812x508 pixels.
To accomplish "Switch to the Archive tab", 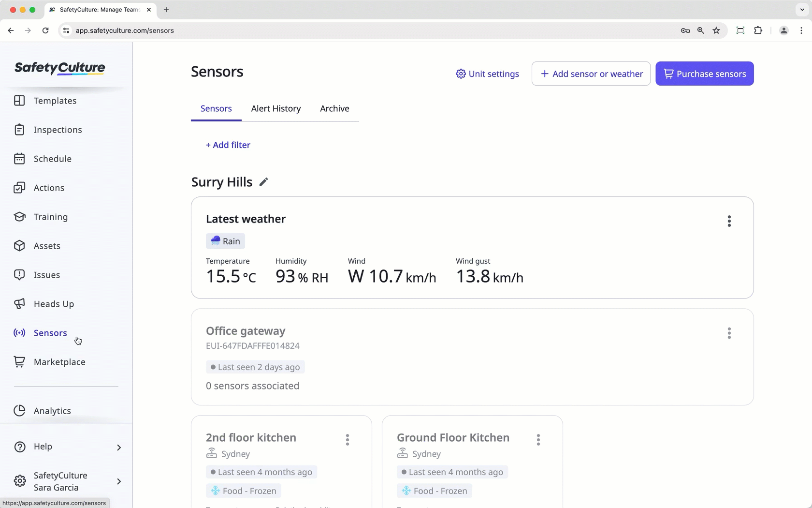I will 334,108.
